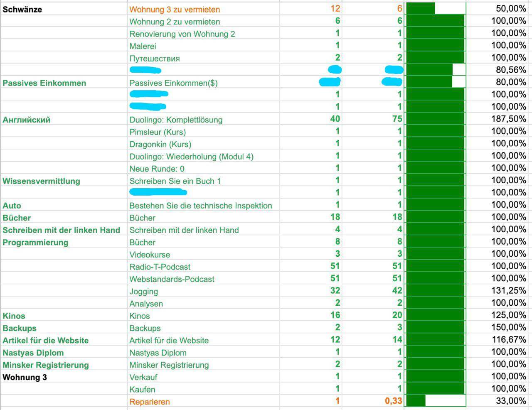The image size is (532, 410).
Task: Click the progress bar in the 50,00% row
Action: [435, 8]
